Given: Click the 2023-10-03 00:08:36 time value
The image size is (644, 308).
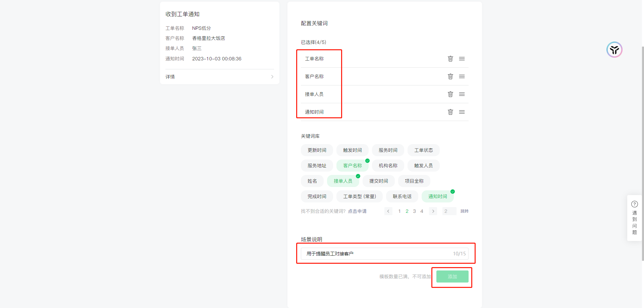Looking at the screenshot, I should click(217, 59).
